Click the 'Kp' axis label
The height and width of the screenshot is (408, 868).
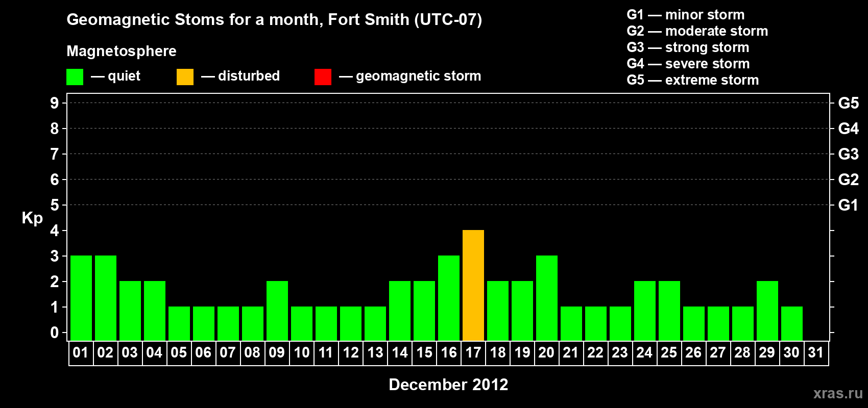[32, 218]
